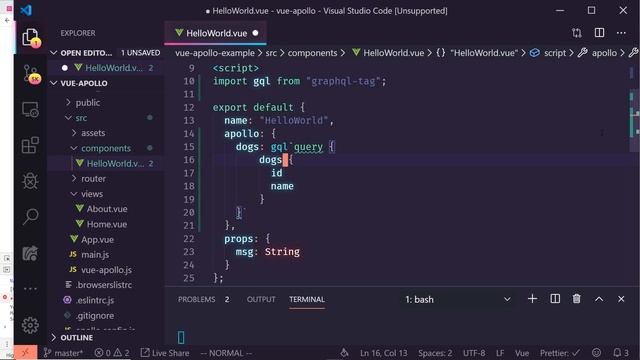Split the terminal panel
The image size is (640, 360).
(555, 299)
